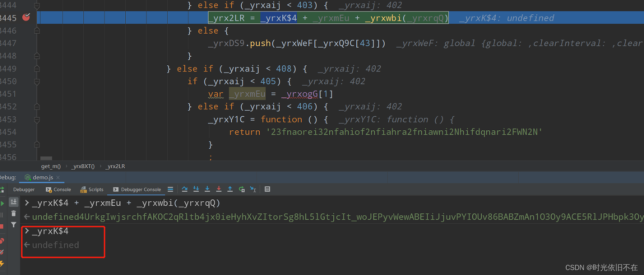Collapse fold marker on line 3452

click(x=37, y=107)
